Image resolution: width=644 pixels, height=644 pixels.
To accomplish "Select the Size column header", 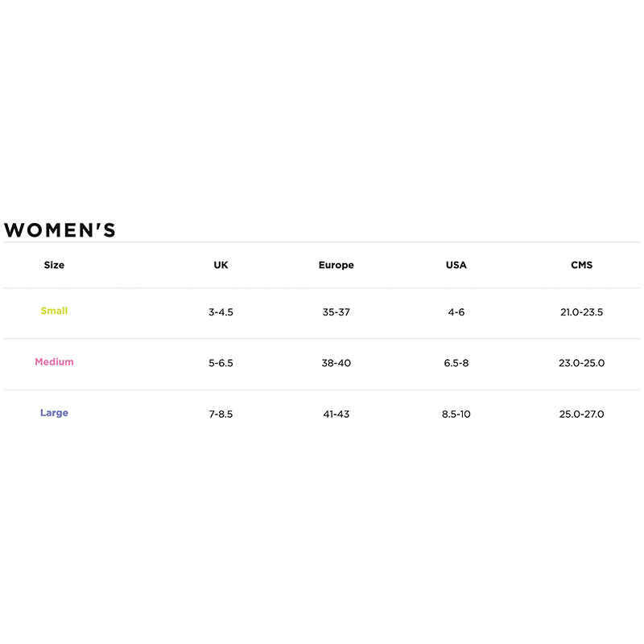I will click(54, 265).
